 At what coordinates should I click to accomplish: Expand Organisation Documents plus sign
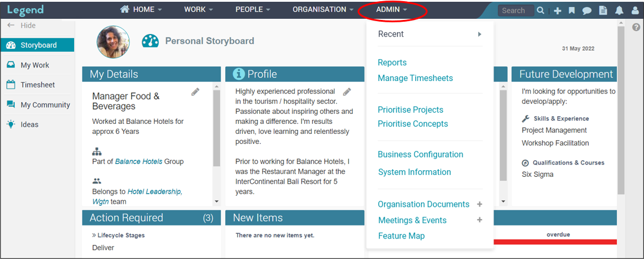click(x=479, y=204)
